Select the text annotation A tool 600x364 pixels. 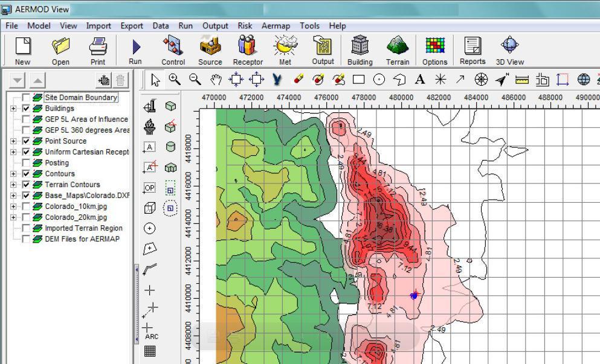pos(420,80)
